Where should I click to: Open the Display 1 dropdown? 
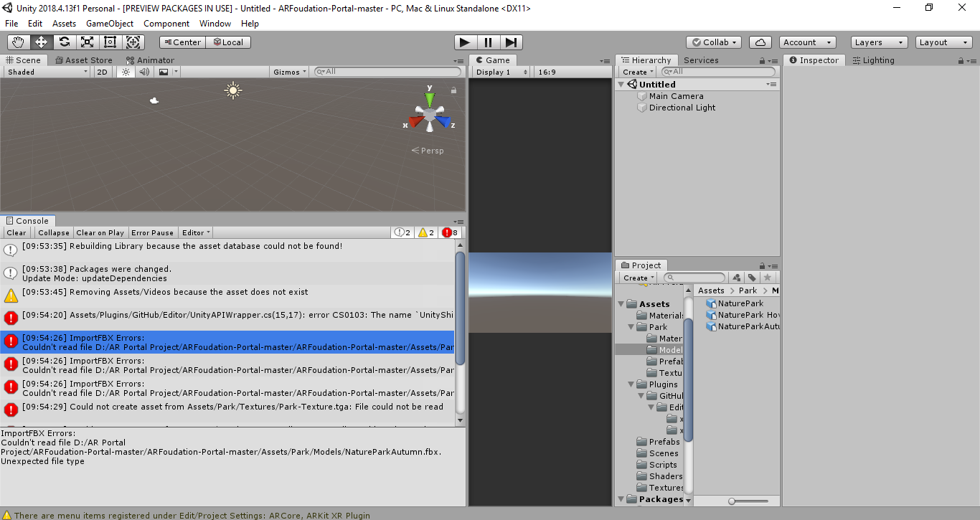click(x=501, y=72)
